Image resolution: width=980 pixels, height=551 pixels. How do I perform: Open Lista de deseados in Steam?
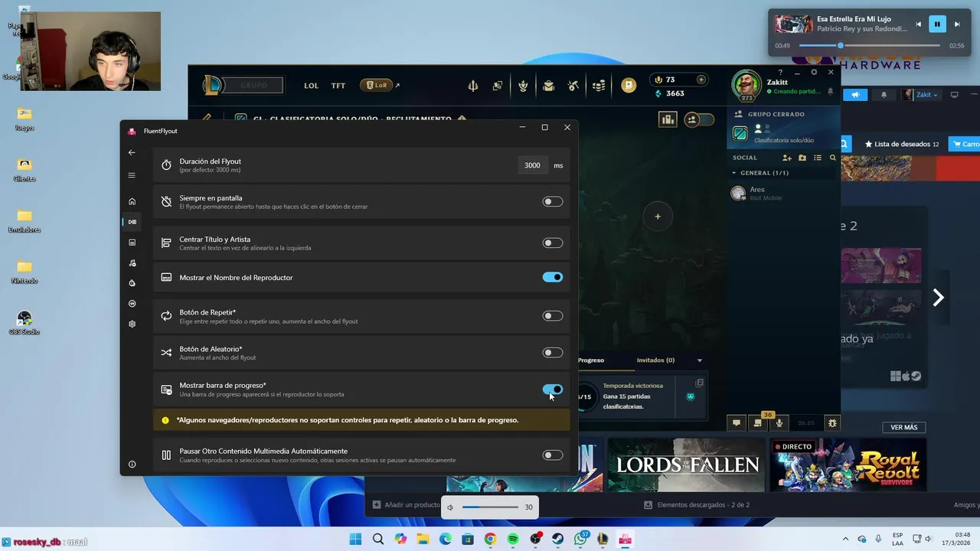(902, 144)
